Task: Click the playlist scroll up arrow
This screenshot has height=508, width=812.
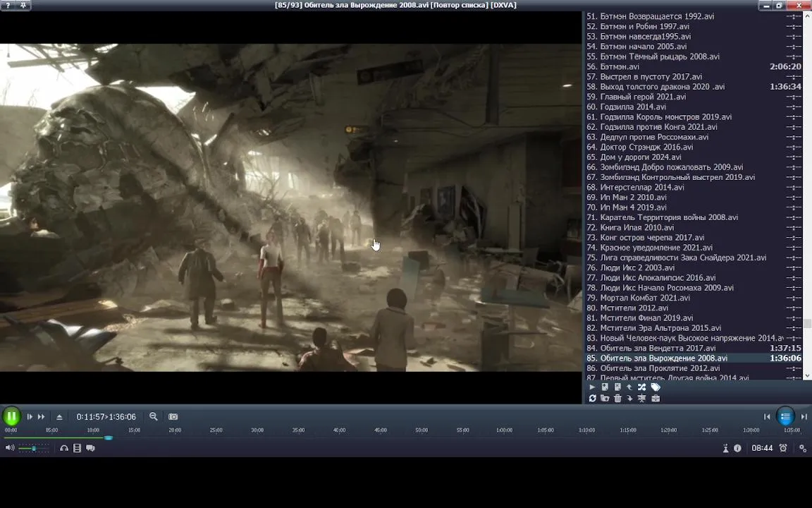Action: [807, 16]
